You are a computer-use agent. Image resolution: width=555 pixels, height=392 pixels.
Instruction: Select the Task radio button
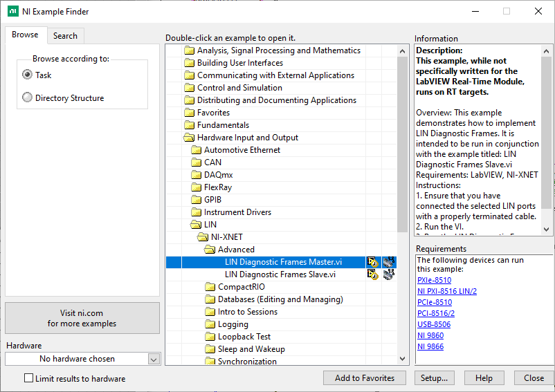coord(27,75)
